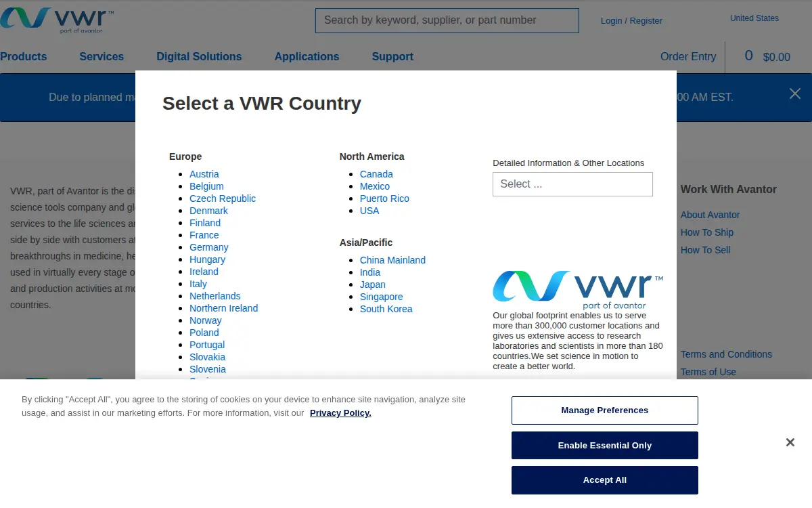Choose USA country link
812x508 pixels.
pyautogui.click(x=369, y=211)
